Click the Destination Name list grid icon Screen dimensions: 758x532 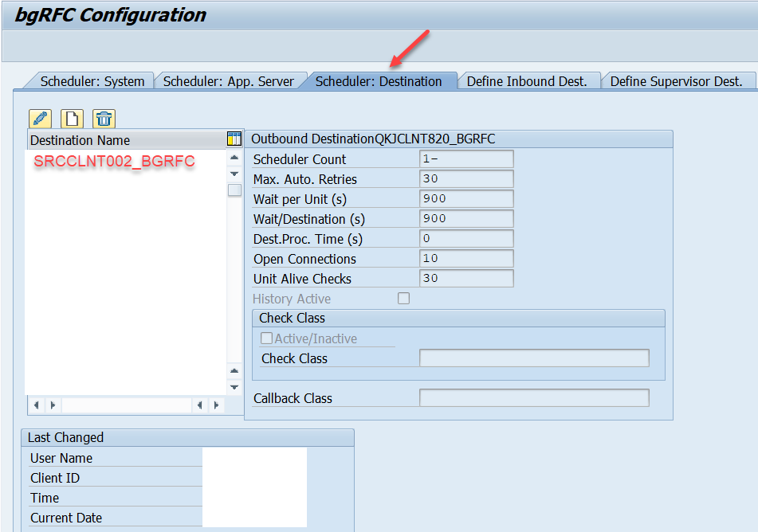click(234, 139)
